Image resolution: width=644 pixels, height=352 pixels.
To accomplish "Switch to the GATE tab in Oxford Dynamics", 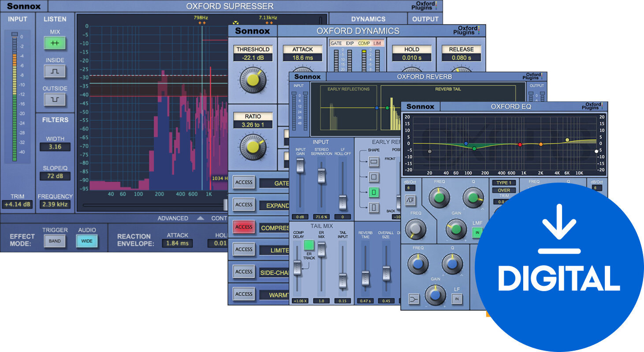I will tap(337, 43).
